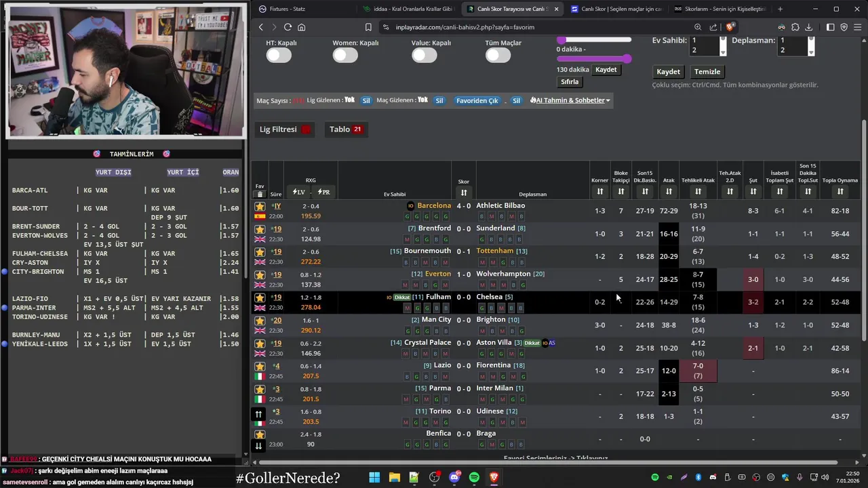
Task: Click favorite star on Parma row
Action: (x=260, y=389)
